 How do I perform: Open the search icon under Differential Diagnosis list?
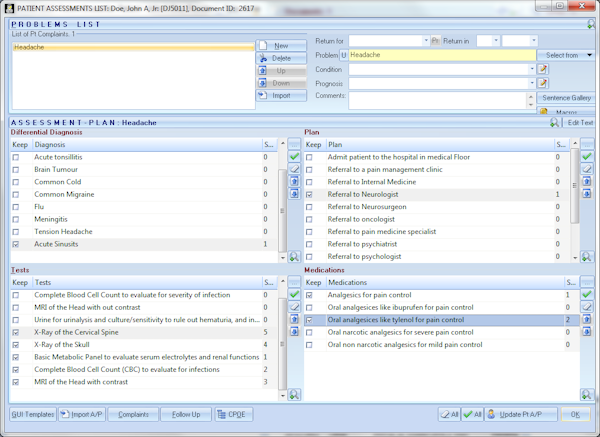pyautogui.click(x=294, y=256)
